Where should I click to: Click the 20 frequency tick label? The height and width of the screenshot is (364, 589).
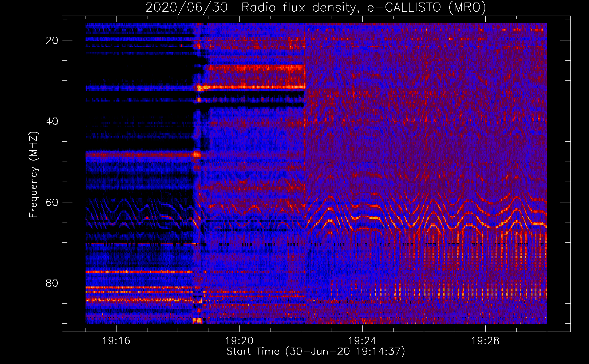(52, 40)
